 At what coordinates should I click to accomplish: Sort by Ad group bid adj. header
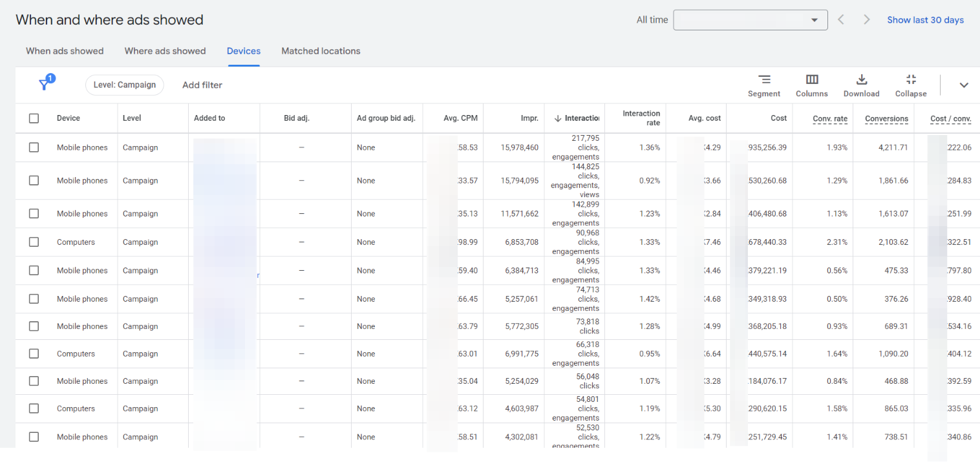[x=386, y=118]
